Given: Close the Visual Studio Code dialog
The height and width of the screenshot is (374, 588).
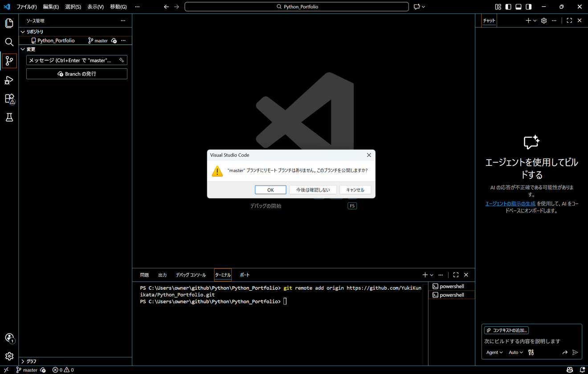Looking at the screenshot, I should tap(369, 155).
